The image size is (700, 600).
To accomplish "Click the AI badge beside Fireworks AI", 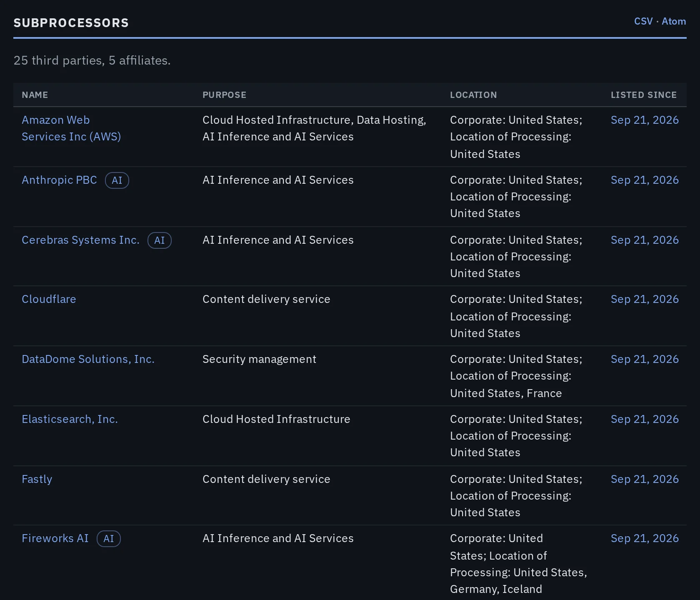I will click(109, 539).
